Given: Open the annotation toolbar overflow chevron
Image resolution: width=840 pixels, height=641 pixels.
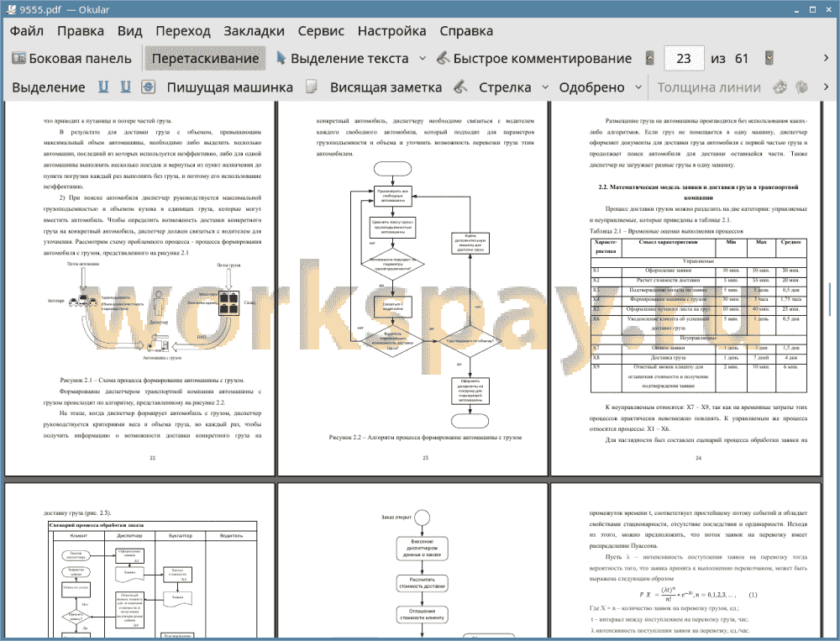Looking at the screenshot, I should (826, 87).
